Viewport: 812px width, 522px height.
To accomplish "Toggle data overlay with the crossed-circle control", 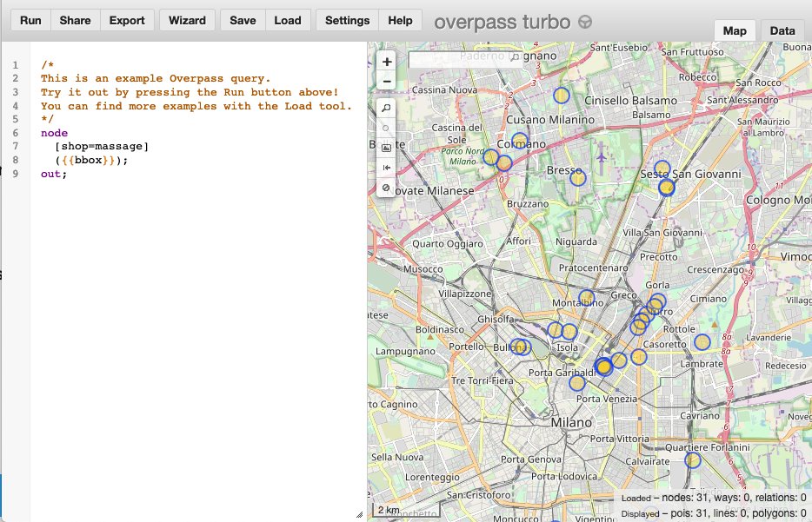I will coord(386,188).
